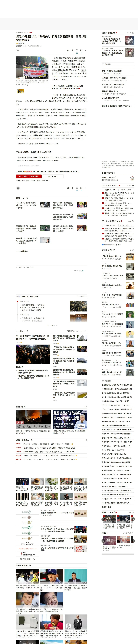This screenshot has height=644, width=138.
Task: Click もっと見る beside アクセスランキング
Action: coord(131,185)
